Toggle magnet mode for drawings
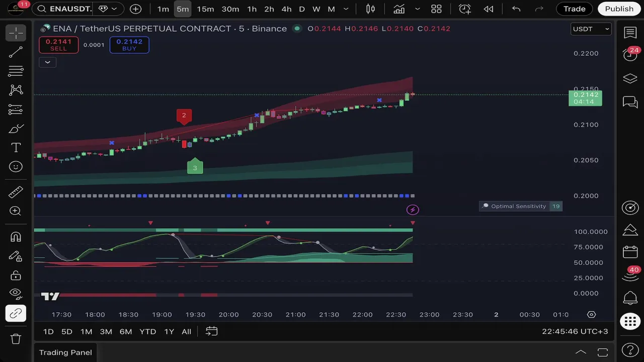 click(x=16, y=237)
